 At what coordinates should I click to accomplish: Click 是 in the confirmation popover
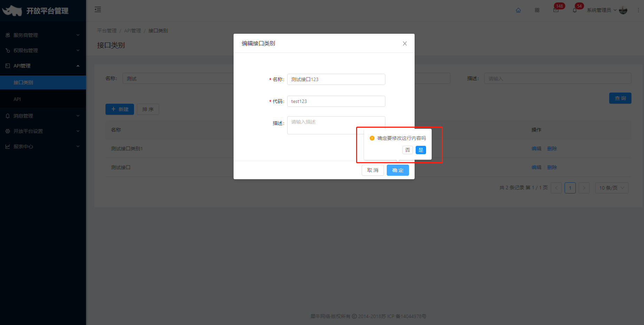(421, 150)
